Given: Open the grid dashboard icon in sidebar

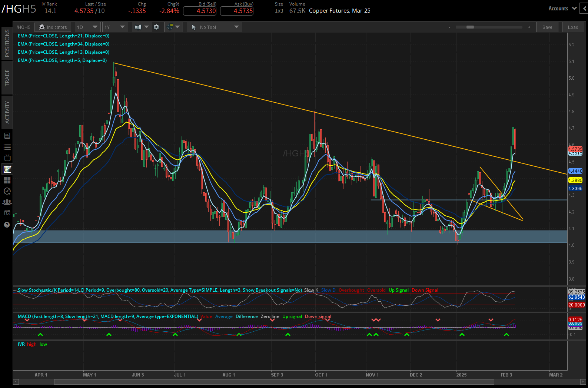Looking at the screenshot, I should (7, 180).
